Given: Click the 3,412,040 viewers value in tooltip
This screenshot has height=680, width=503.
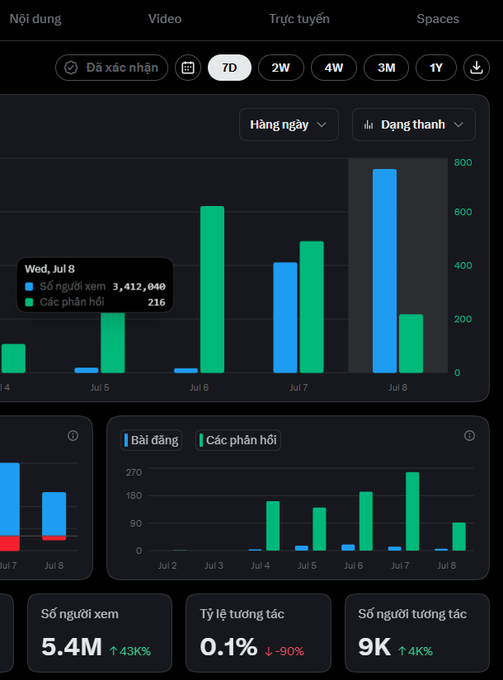Looking at the screenshot, I should coord(139,287).
